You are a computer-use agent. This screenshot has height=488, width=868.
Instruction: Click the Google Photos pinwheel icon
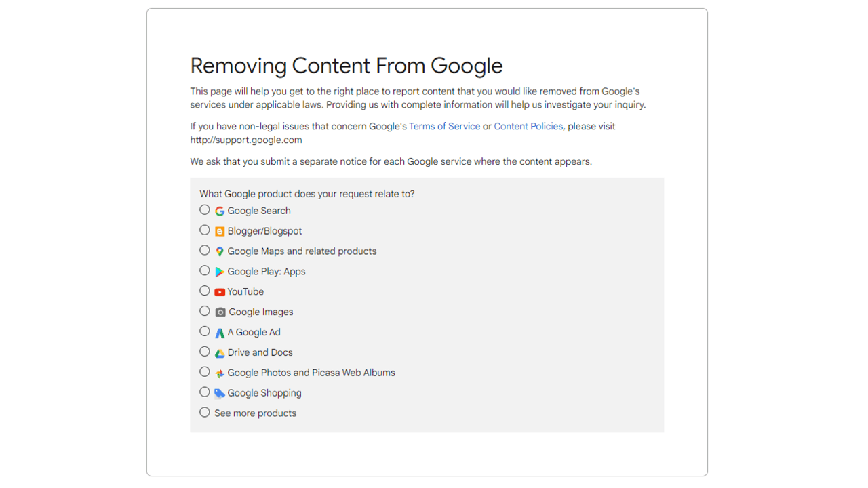pyautogui.click(x=219, y=373)
